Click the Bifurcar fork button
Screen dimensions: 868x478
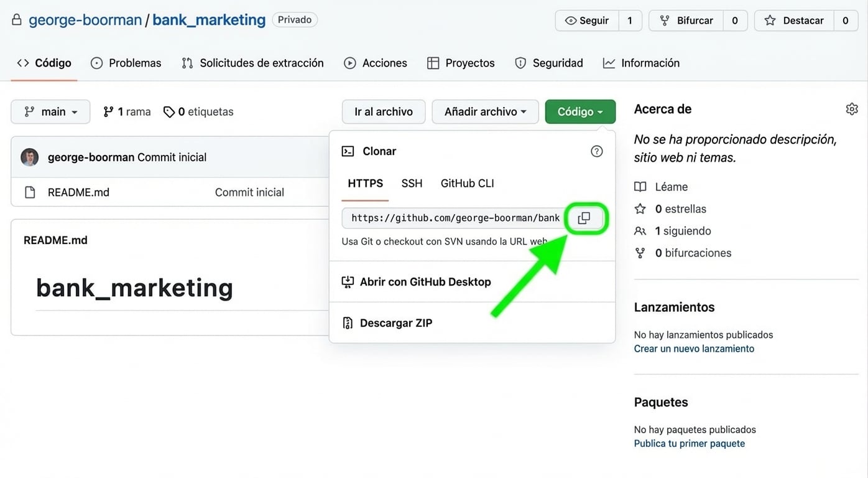click(x=686, y=21)
